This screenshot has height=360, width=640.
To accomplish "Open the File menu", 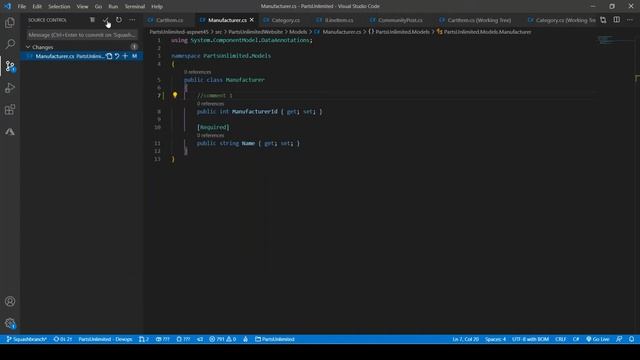I will tap(22, 7).
